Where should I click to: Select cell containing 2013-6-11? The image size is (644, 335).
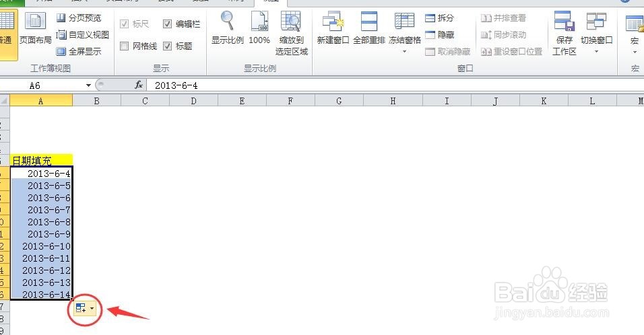pos(41,258)
